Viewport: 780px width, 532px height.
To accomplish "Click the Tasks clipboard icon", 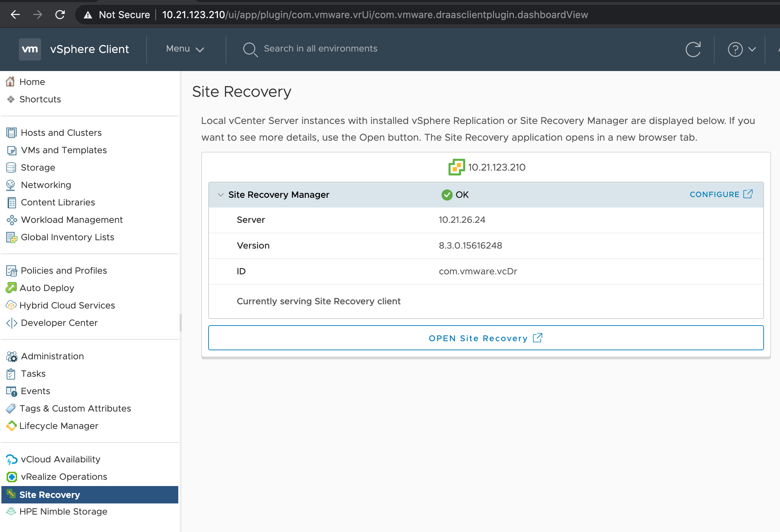I will coord(11,374).
